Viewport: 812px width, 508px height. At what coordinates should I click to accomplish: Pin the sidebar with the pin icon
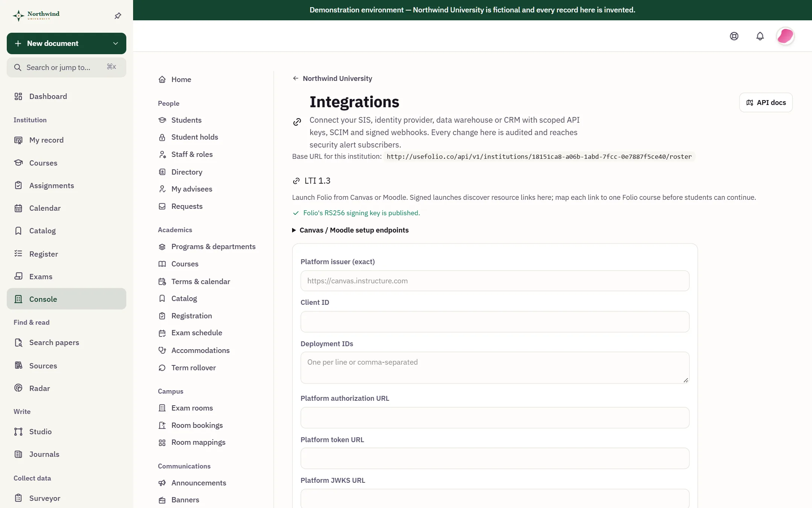click(118, 16)
